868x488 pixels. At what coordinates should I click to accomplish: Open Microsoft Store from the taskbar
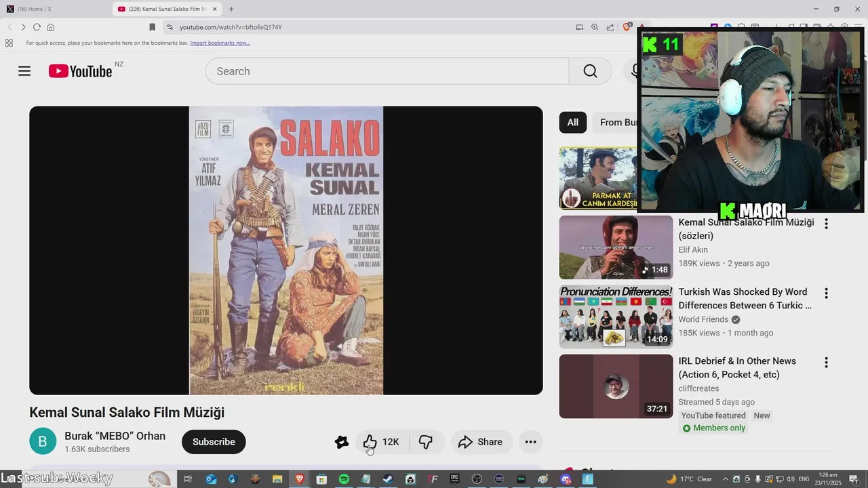tap(321, 479)
